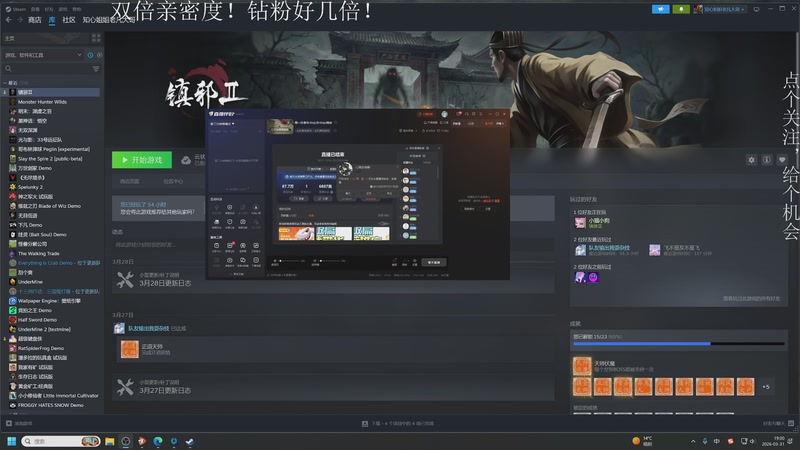
Task: Open the 商店 store menu
Action: 35,20
